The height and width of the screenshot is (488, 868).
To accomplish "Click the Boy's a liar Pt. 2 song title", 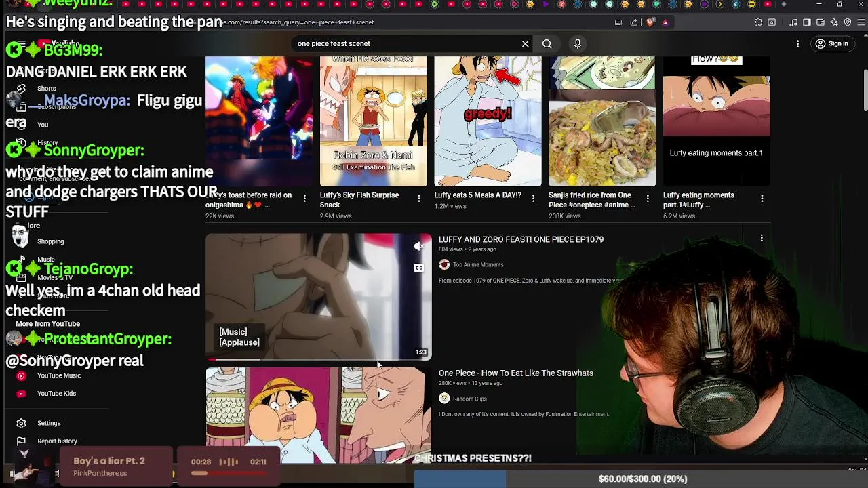I will pyautogui.click(x=109, y=461).
